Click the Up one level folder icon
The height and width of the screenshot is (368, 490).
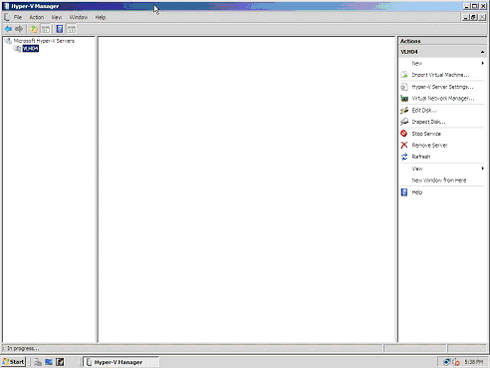click(34, 29)
